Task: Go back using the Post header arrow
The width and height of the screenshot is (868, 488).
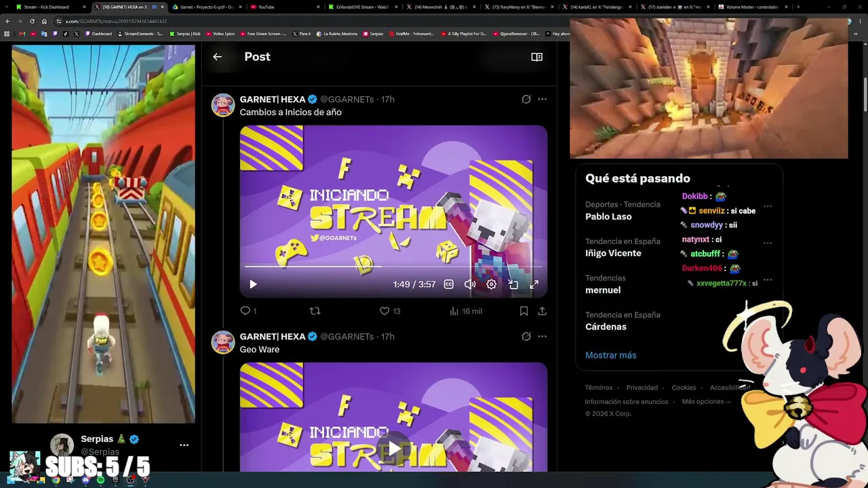Action: [x=217, y=57]
